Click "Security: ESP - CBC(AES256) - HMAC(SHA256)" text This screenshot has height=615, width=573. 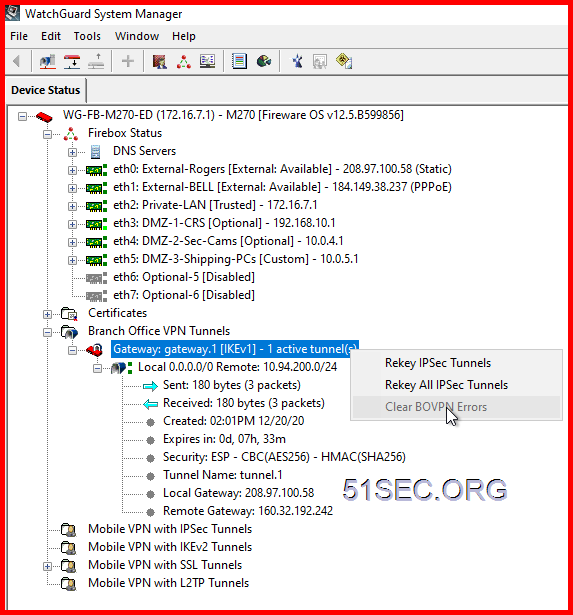(x=284, y=457)
